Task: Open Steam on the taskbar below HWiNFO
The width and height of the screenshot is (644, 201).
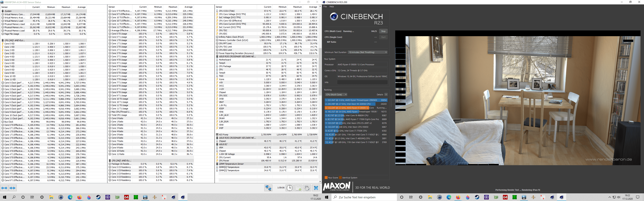Action: 98,197
